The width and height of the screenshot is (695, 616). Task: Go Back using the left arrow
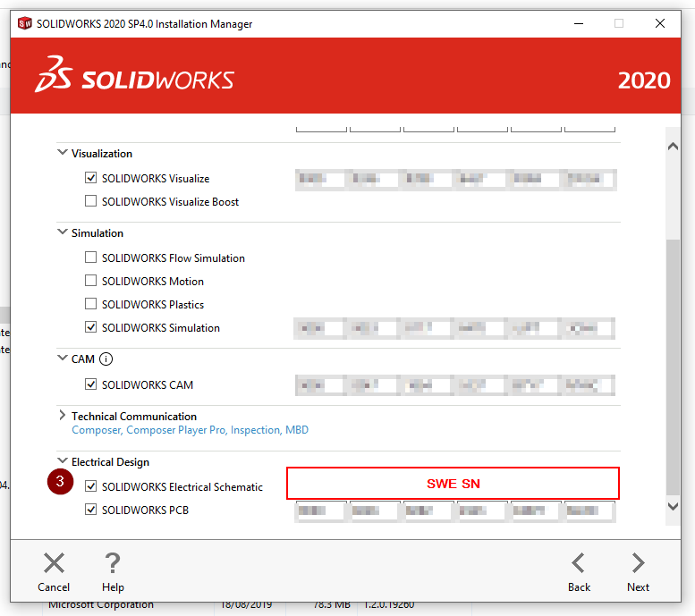[579, 563]
